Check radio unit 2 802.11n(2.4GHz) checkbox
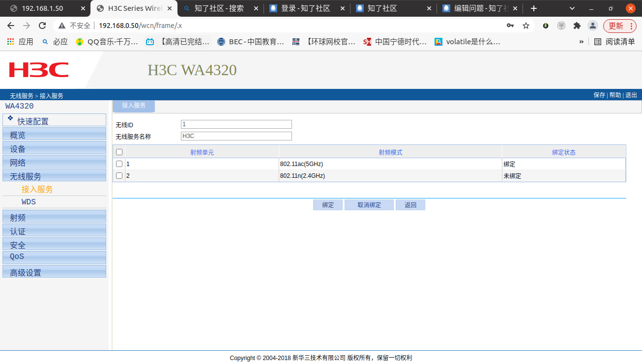The image size is (642, 364). pos(119,176)
